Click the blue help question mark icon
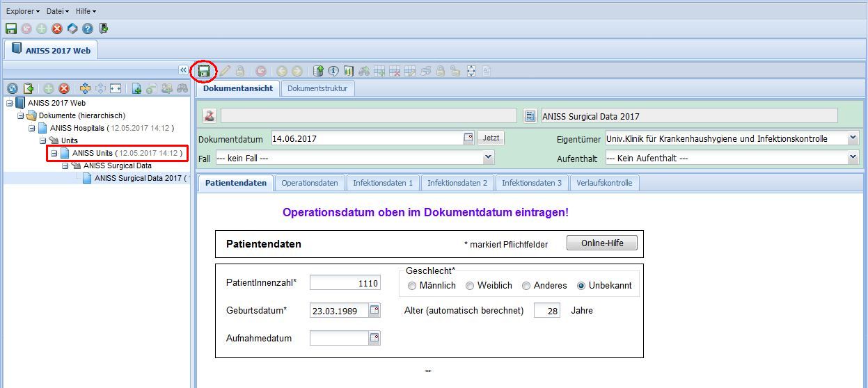This screenshot has height=388, width=868. coord(88,29)
